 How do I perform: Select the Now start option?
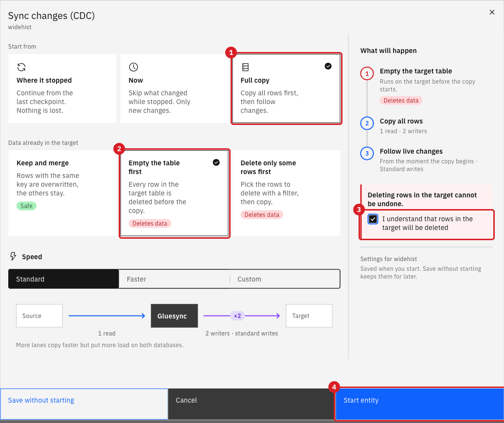click(x=174, y=88)
